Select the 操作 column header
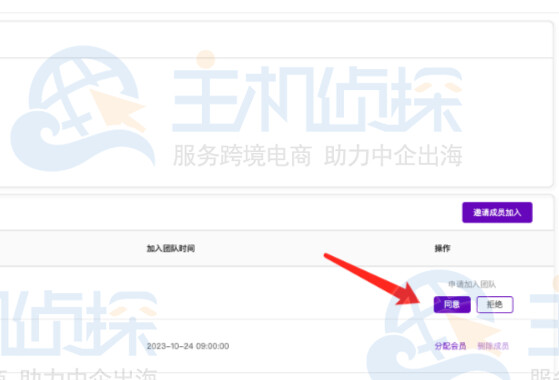This screenshot has height=380, width=559. 442,248
